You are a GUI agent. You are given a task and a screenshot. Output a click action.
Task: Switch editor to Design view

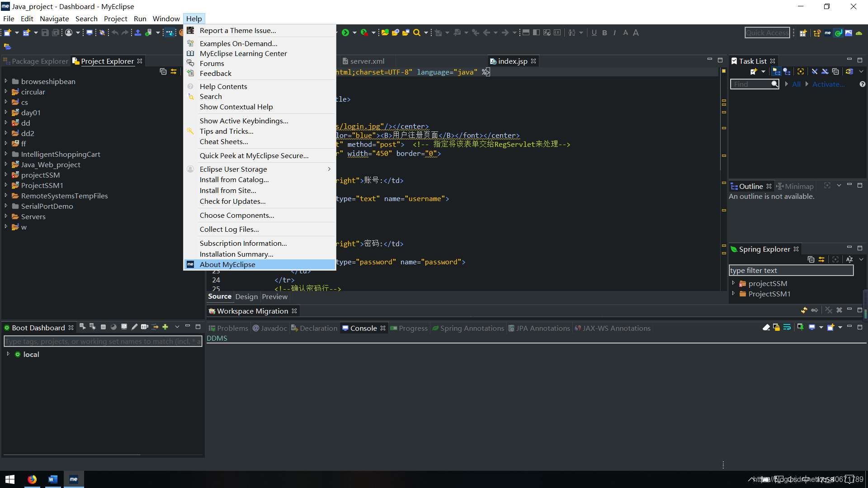246,296
